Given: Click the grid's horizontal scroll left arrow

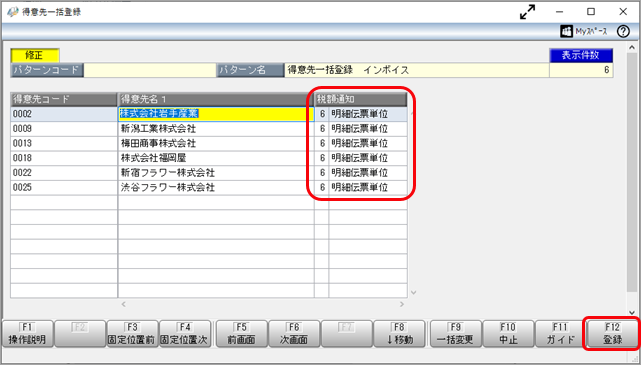Looking at the screenshot, I should [x=124, y=304].
